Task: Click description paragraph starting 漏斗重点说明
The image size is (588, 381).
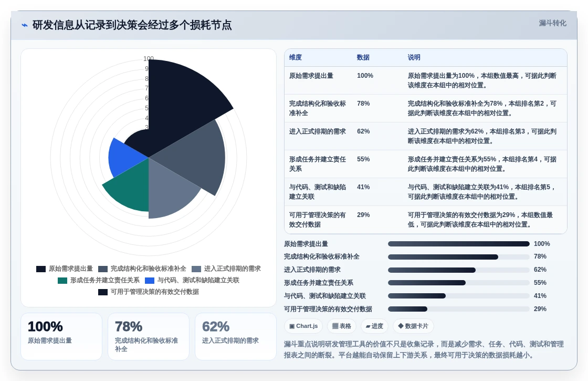Action: pyautogui.click(x=424, y=349)
